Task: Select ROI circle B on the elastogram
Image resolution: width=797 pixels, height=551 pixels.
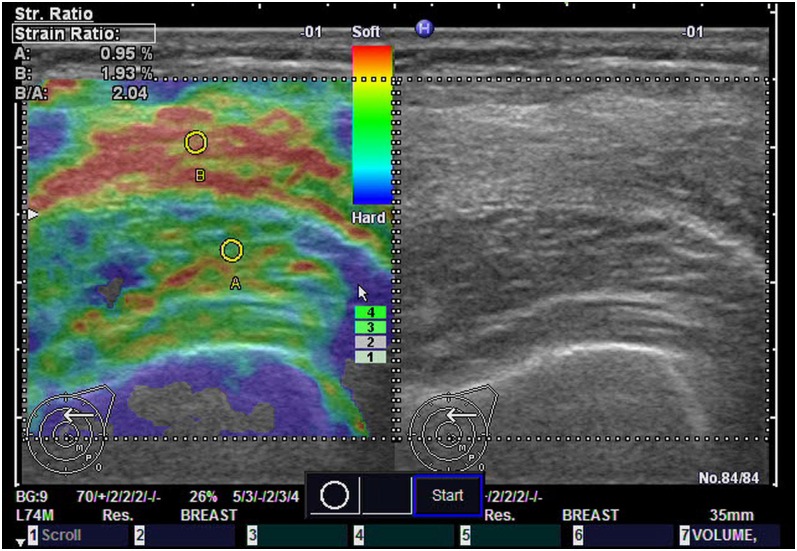Action: pos(196,143)
